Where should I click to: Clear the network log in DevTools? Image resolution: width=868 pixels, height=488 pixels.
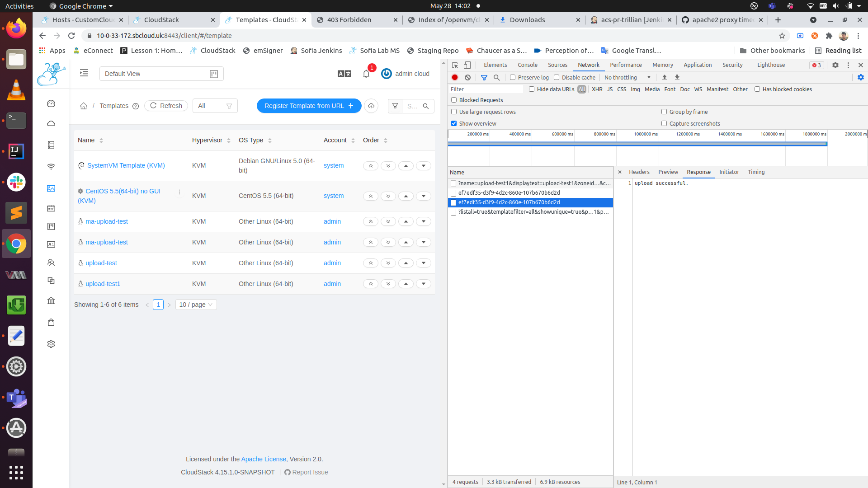[x=468, y=78]
